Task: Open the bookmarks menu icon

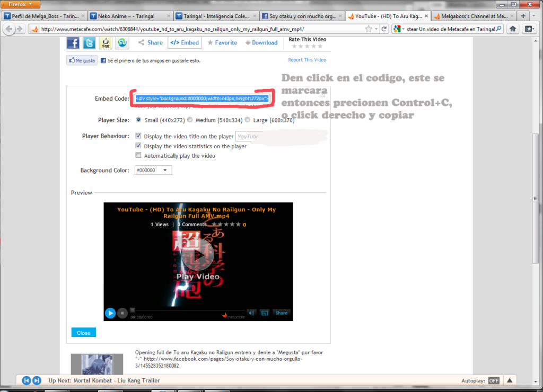Action: (x=529, y=29)
